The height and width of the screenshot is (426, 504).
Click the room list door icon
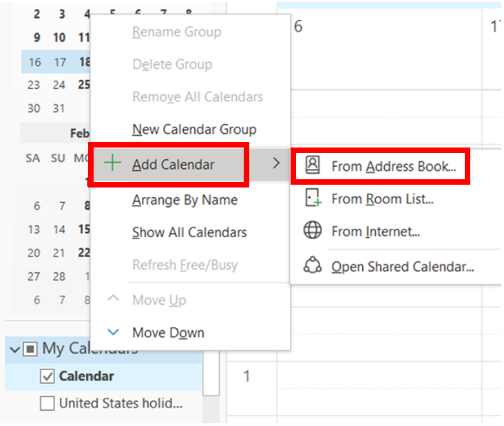pos(313,198)
